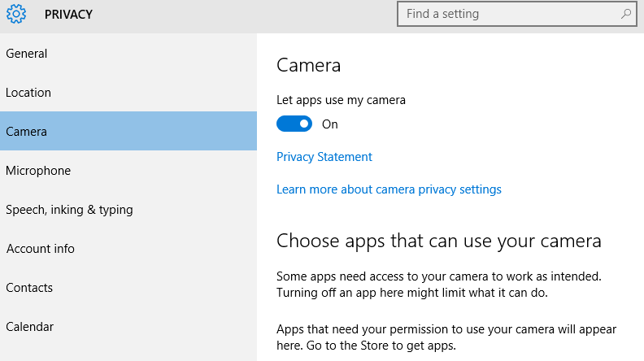Select Account info in the sidebar
The width and height of the screenshot is (644, 361).
(x=128, y=249)
